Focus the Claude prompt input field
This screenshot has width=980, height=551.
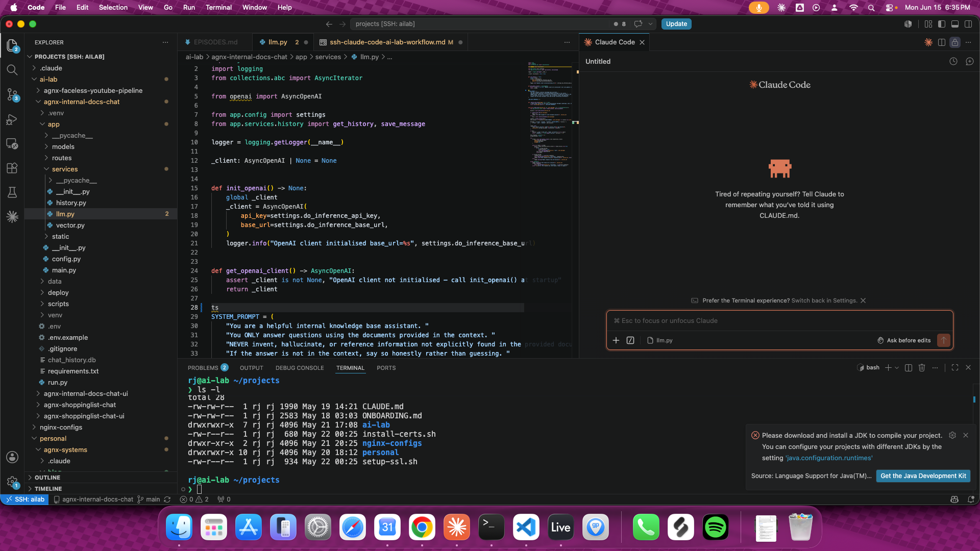click(x=779, y=321)
